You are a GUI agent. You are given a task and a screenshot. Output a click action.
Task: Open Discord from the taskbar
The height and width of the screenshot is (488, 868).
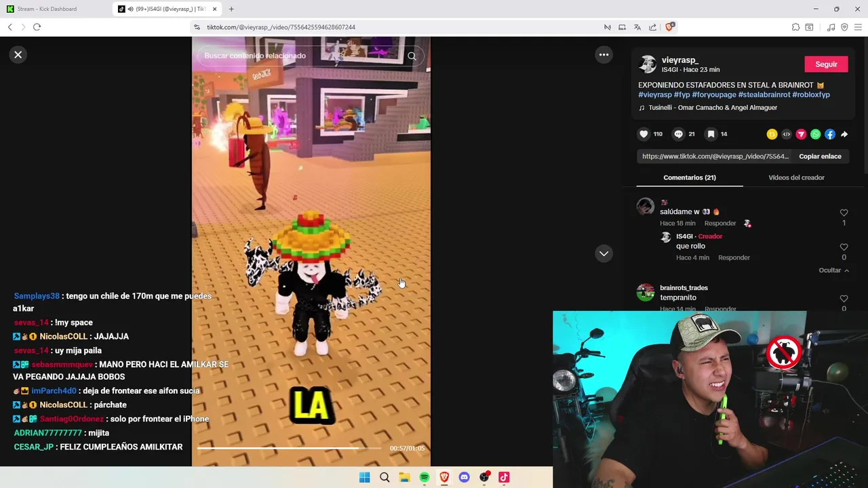point(464,478)
